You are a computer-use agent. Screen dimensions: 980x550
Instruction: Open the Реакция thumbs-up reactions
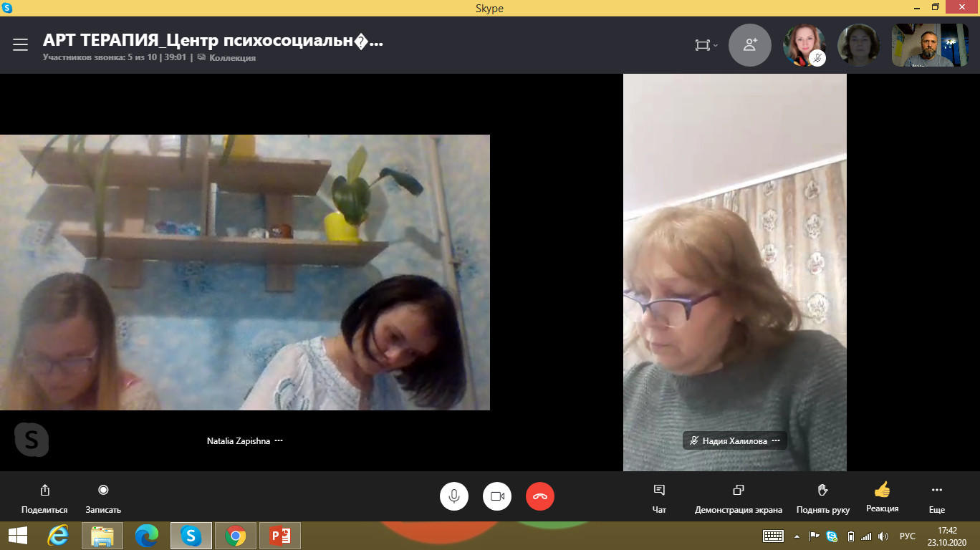click(883, 498)
